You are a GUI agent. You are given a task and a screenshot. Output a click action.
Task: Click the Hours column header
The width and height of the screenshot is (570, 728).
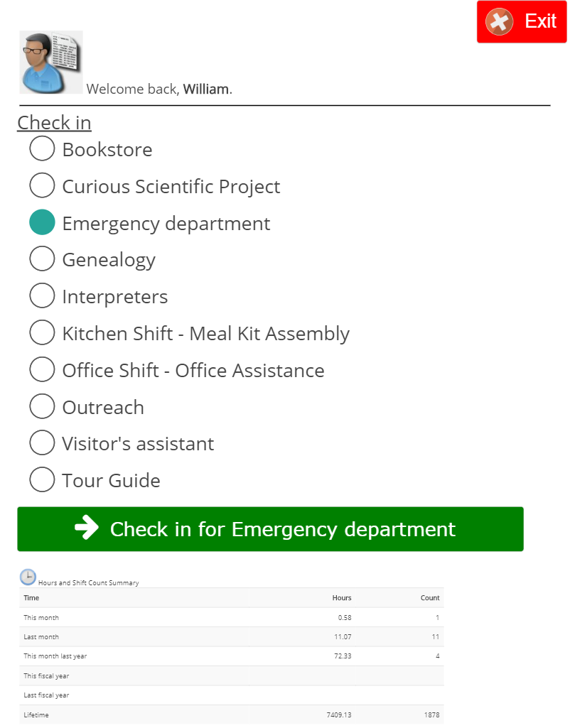(x=342, y=598)
